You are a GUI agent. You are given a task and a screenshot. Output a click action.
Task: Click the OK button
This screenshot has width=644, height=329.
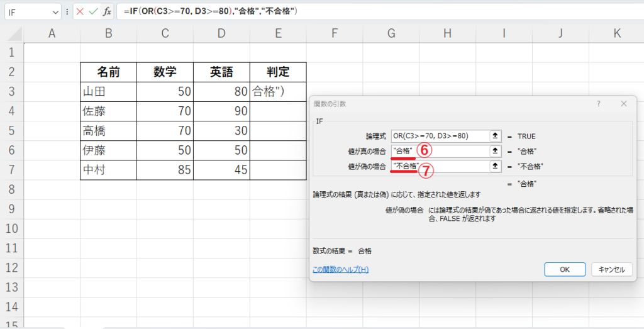(564, 269)
